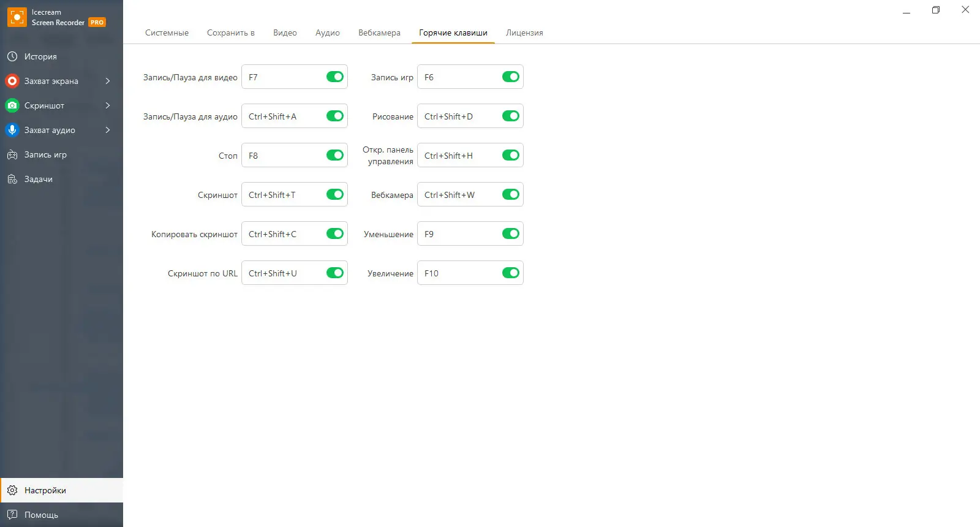The width and height of the screenshot is (980, 527).
Task: Open Запись игр in the sidebar
Action: coord(61,154)
